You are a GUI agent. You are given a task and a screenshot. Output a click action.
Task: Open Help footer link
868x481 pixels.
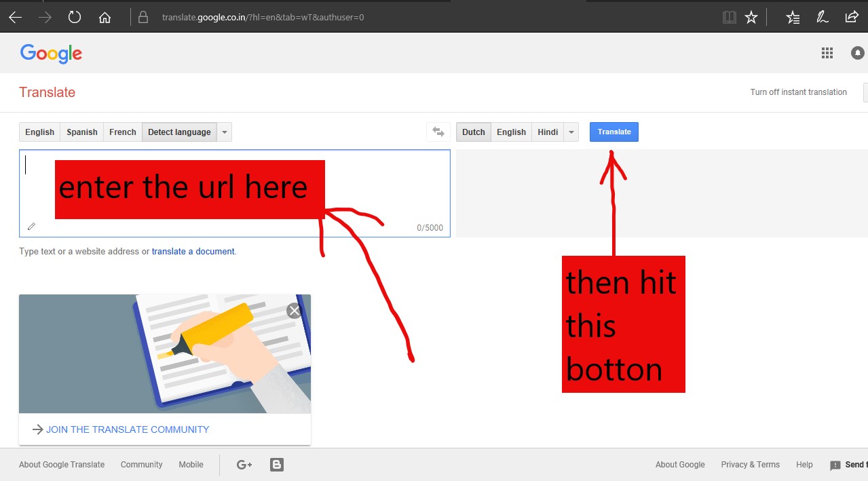click(804, 465)
